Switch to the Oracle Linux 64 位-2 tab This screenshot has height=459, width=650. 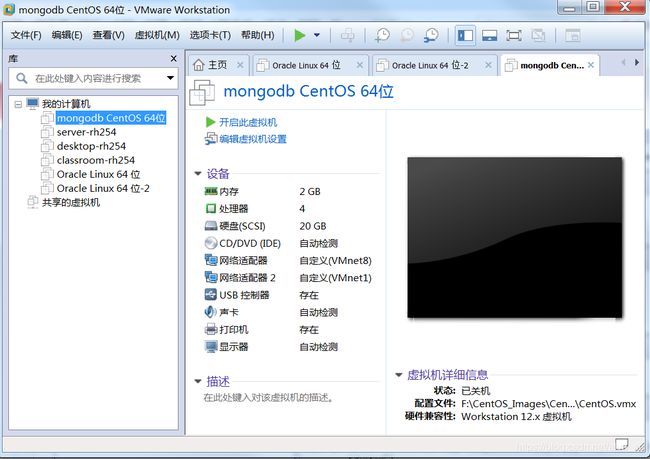point(430,66)
